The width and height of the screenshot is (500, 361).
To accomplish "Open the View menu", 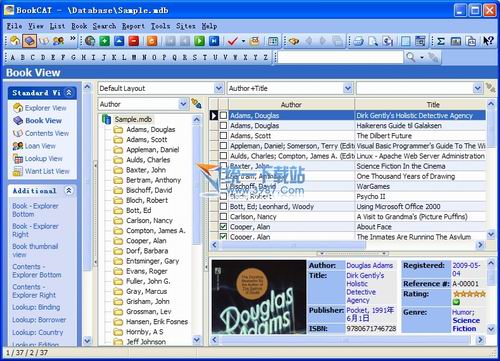I will [x=36, y=26].
